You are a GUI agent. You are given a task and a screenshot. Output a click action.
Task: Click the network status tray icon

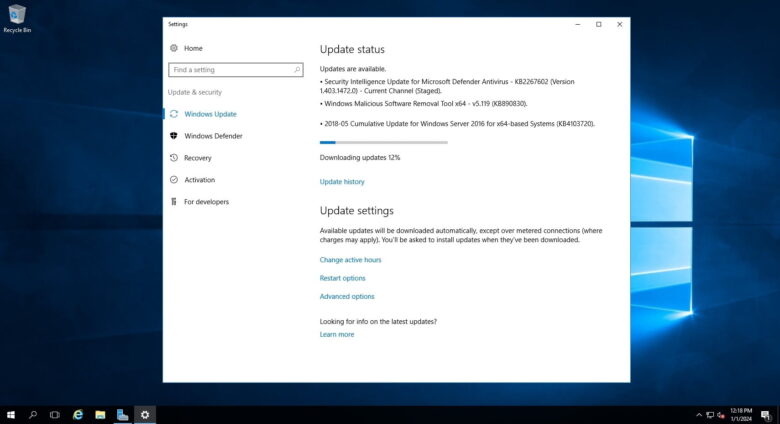(x=710, y=415)
